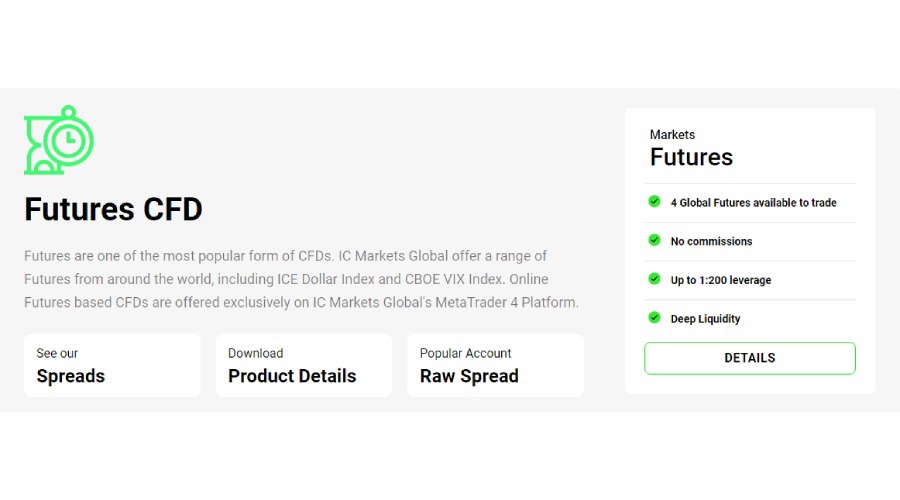Click the Deep Liquidity text
The width and height of the screenshot is (900, 500).
pyautogui.click(x=705, y=319)
